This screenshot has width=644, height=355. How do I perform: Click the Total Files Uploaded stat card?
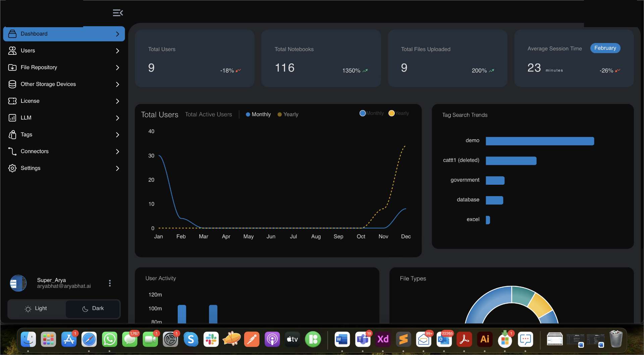click(447, 58)
